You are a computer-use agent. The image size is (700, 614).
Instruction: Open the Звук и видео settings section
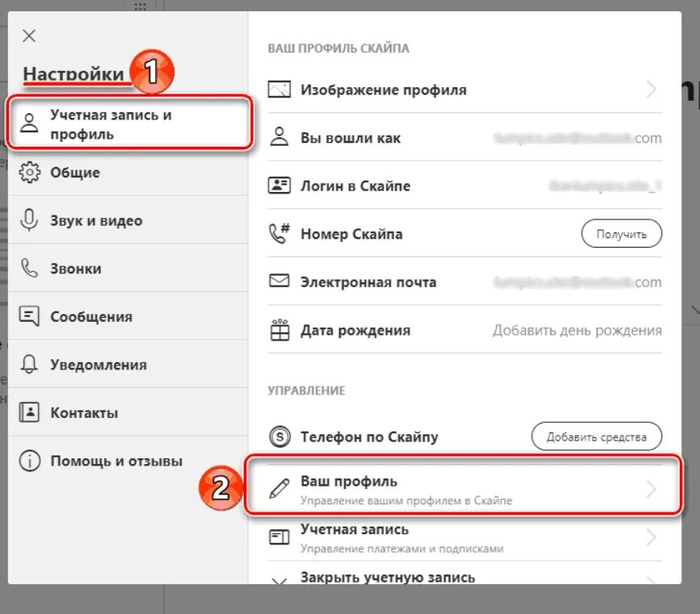point(128,220)
